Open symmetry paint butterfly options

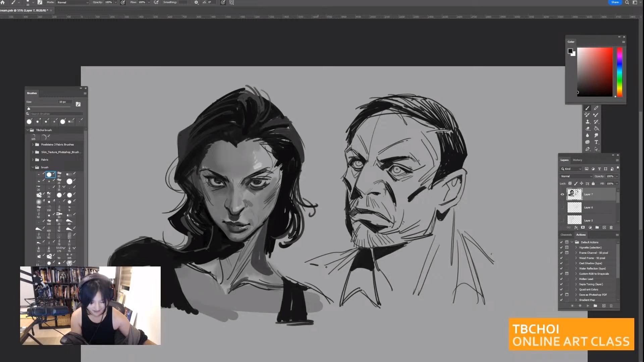(x=231, y=2)
